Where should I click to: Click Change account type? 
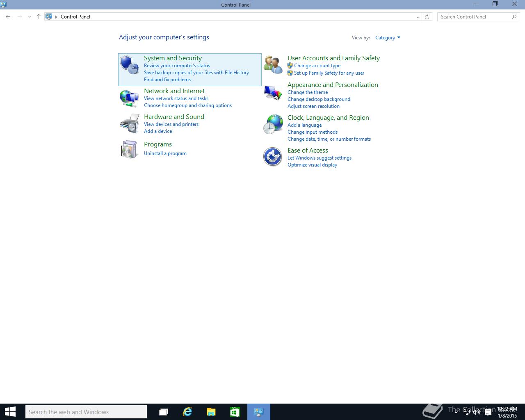(x=317, y=66)
